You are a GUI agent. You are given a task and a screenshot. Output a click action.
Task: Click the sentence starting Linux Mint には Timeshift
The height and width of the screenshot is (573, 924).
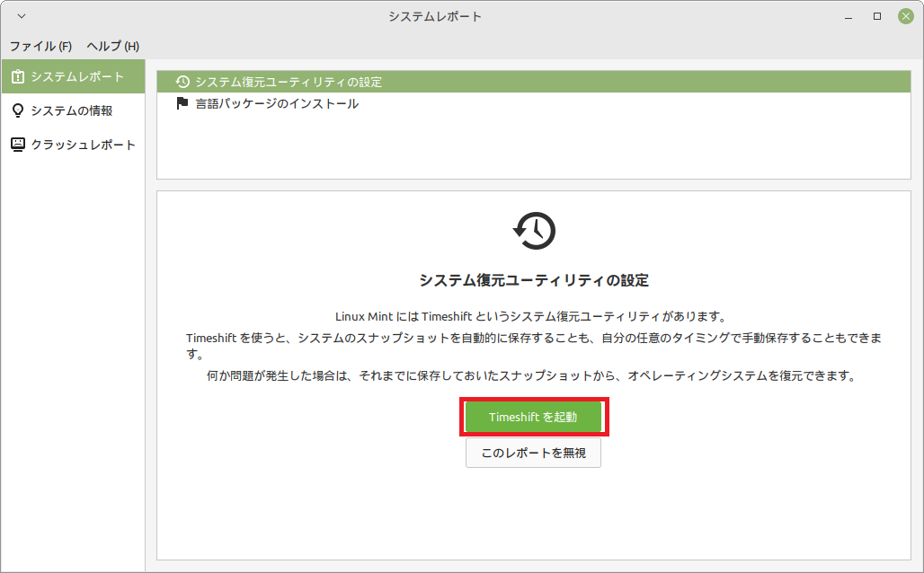point(533,316)
